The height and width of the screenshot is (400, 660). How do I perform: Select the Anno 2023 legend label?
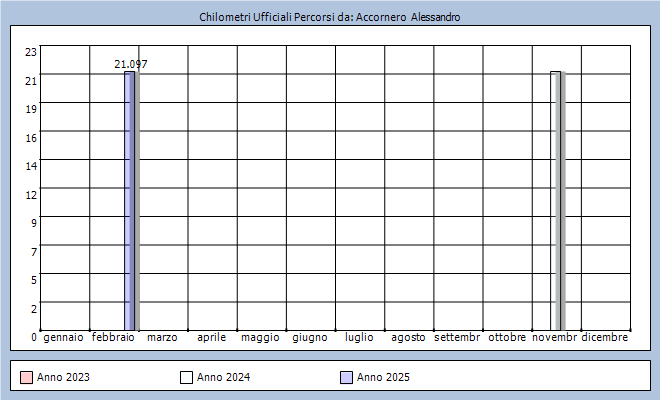click(63, 377)
